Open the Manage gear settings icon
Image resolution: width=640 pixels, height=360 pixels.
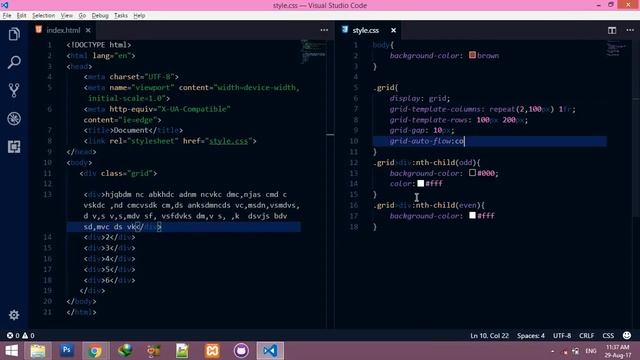[14, 315]
